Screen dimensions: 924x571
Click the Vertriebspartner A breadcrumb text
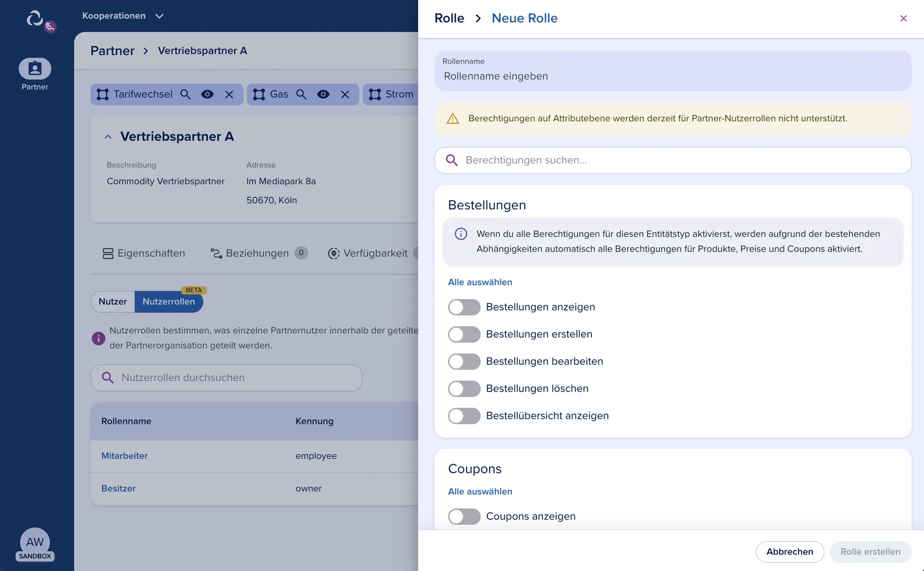point(202,51)
